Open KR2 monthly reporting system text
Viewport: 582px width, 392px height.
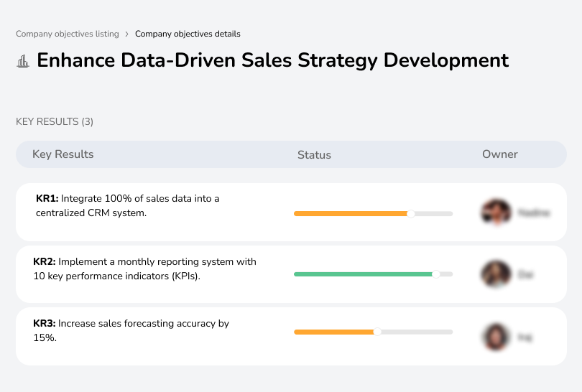[144, 269]
